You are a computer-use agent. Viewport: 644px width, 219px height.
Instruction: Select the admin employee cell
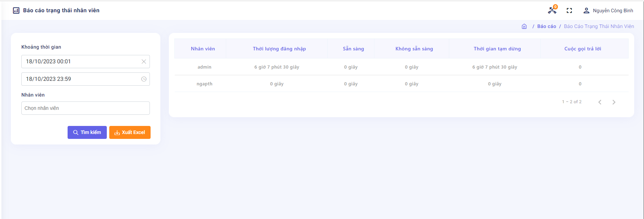[205, 67]
